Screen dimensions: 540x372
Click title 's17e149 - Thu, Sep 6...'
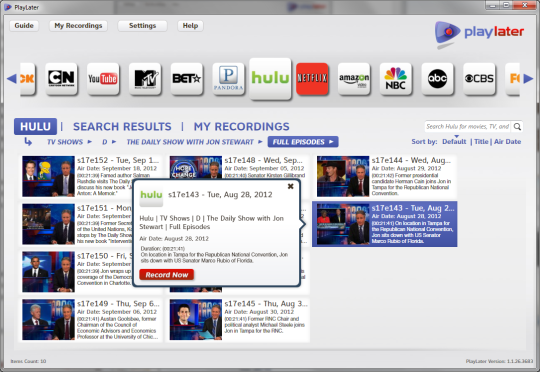pyautogui.click(x=118, y=304)
